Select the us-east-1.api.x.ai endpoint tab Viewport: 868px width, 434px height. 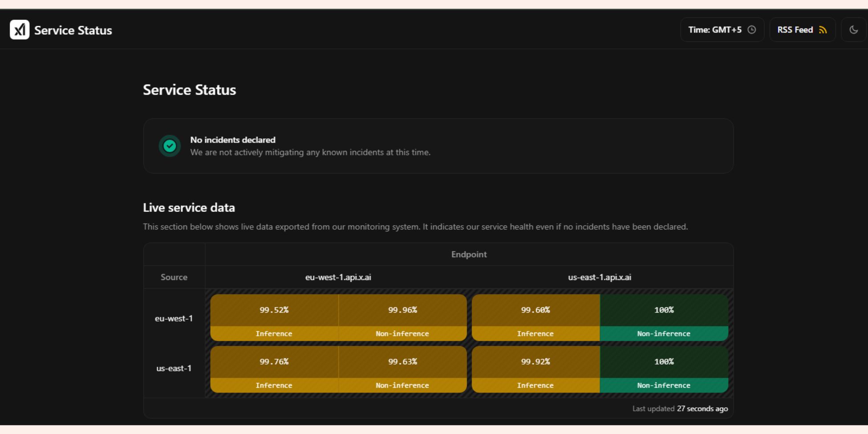[x=599, y=277]
